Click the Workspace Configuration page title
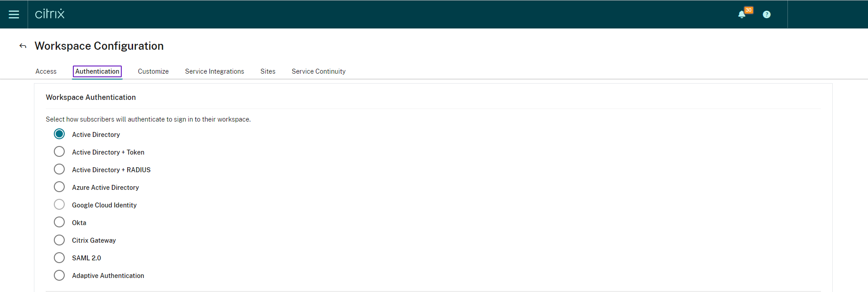The height and width of the screenshot is (292, 868). pyautogui.click(x=99, y=46)
